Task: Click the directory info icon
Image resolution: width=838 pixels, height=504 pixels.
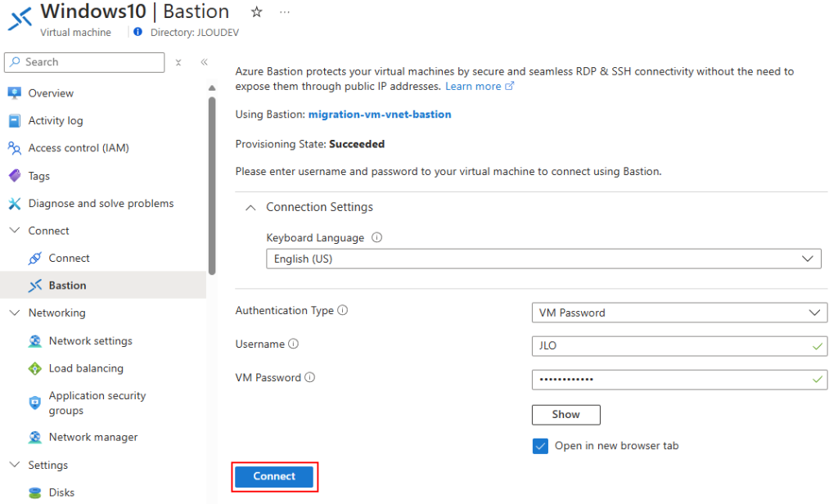Action: click(137, 32)
